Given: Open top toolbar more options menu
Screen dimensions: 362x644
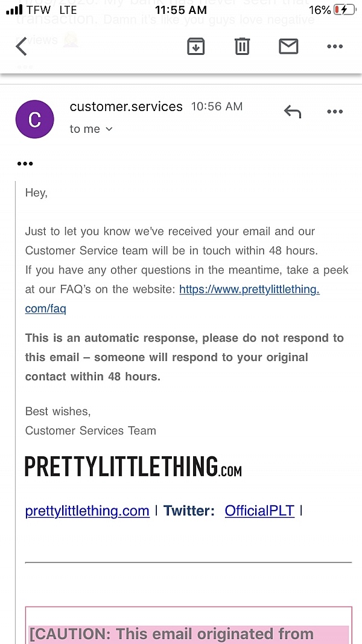Looking at the screenshot, I should click(x=334, y=46).
